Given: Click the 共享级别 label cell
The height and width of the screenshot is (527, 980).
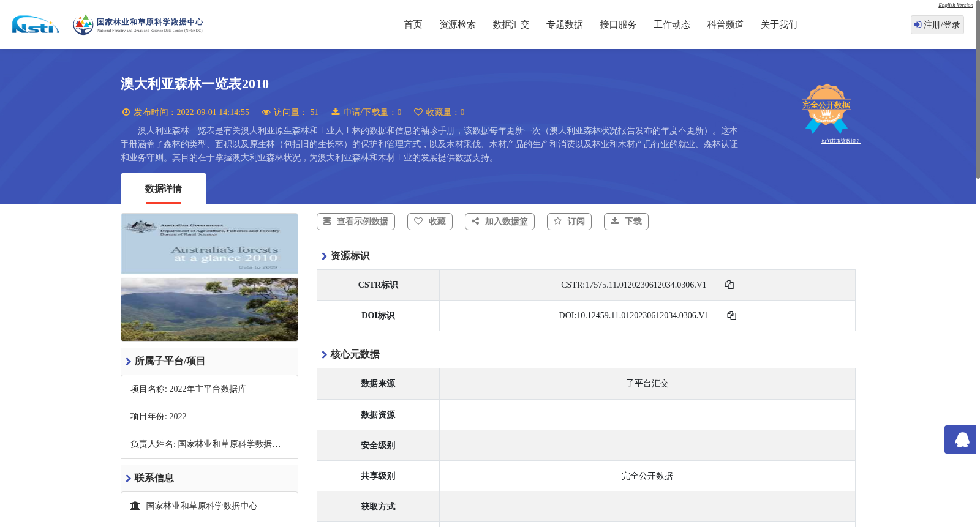Looking at the screenshot, I should point(378,476).
